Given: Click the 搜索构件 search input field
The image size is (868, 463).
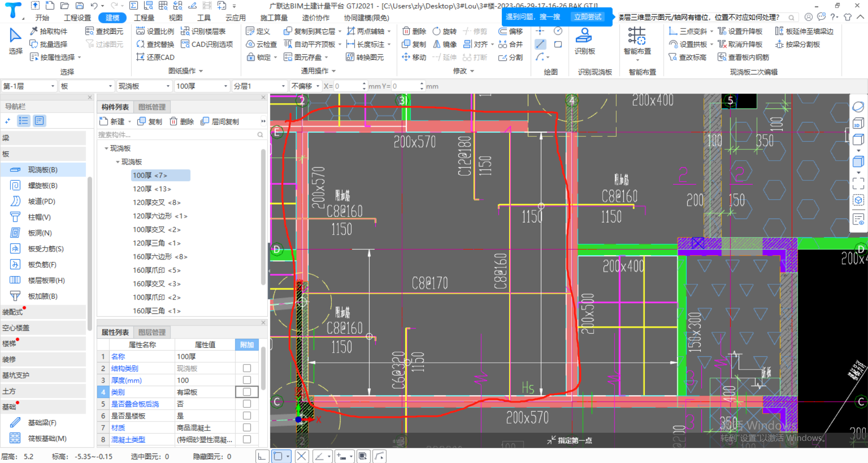Looking at the screenshot, I should [x=181, y=135].
